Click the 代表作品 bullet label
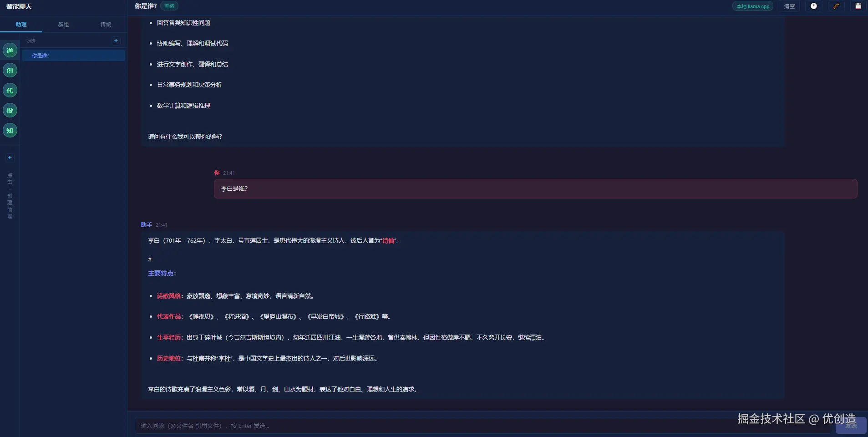Image resolution: width=868 pixels, height=437 pixels. [x=169, y=316]
